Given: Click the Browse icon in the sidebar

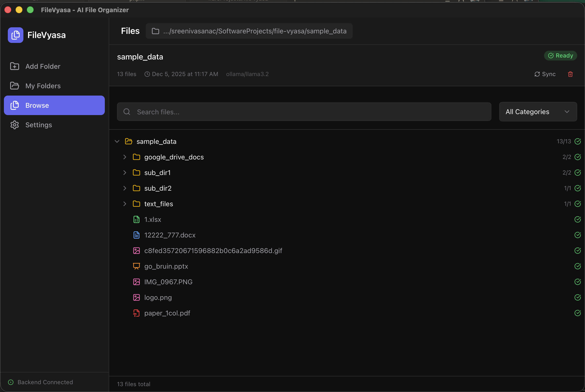Looking at the screenshot, I should click(14, 105).
